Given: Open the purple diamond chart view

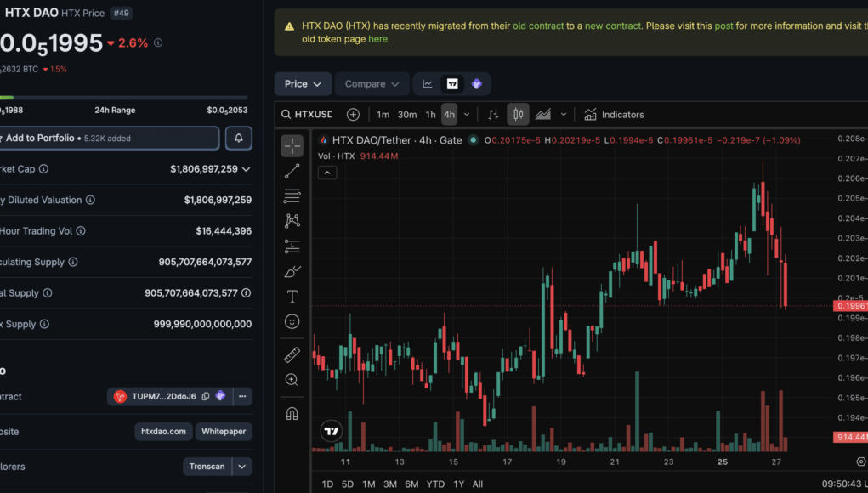Looking at the screenshot, I should point(477,83).
